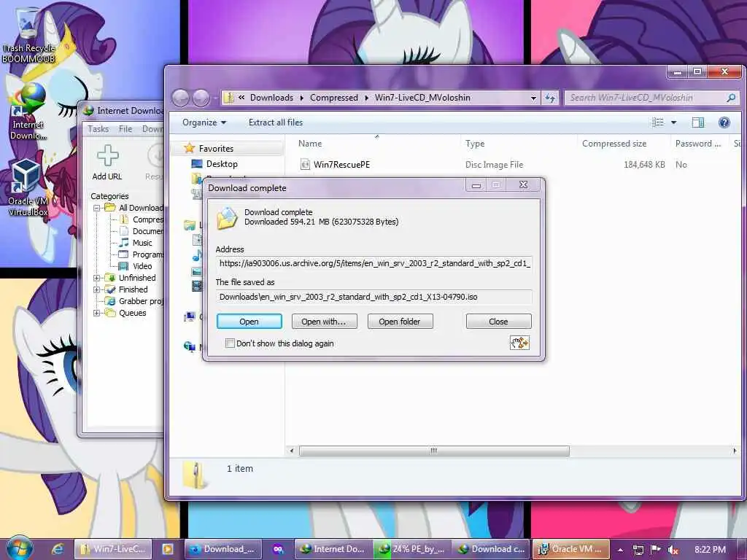This screenshot has height=560, width=747.
Task: Click the Add URL plus icon in IDM
Action: [x=108, y=156]
